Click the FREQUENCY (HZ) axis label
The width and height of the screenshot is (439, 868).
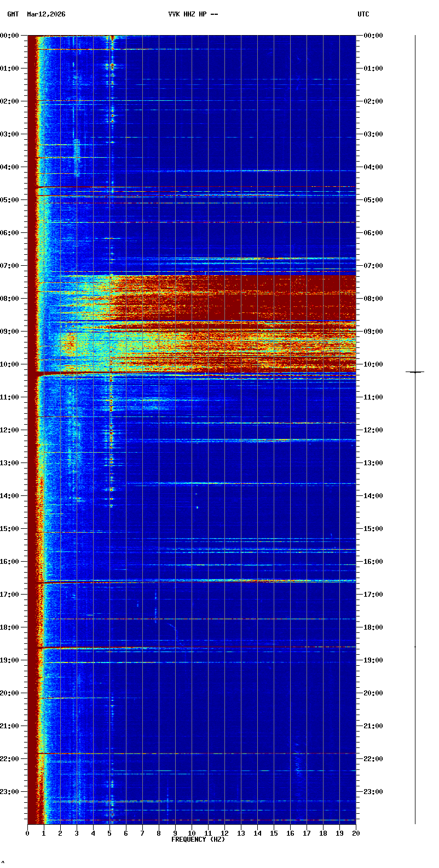coord(198,840)
